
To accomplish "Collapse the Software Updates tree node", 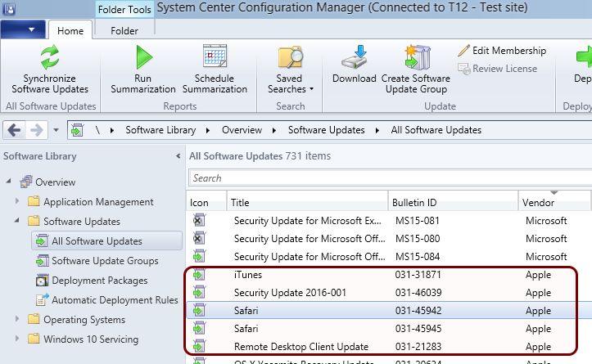I will (x=16, y=220).
